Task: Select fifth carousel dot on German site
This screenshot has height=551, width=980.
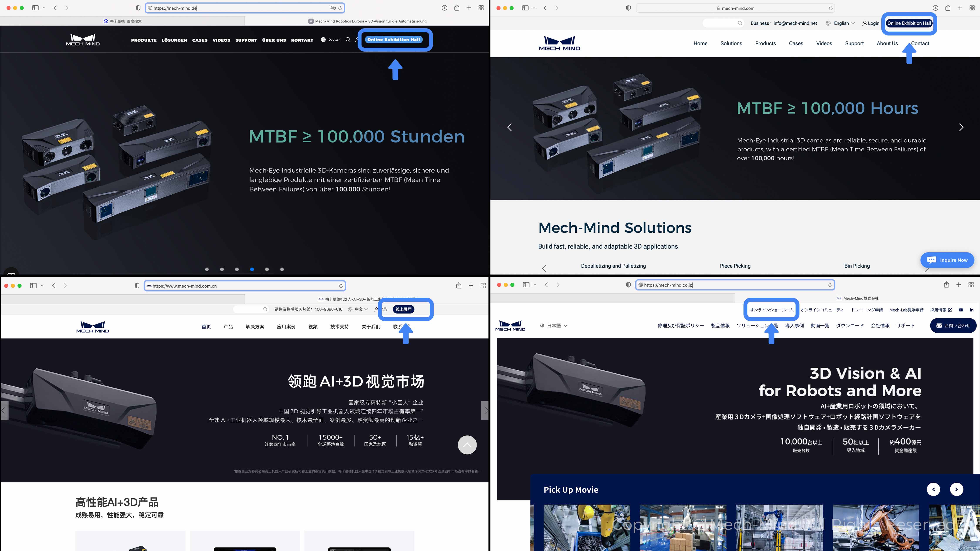Action: pos(267,269)
